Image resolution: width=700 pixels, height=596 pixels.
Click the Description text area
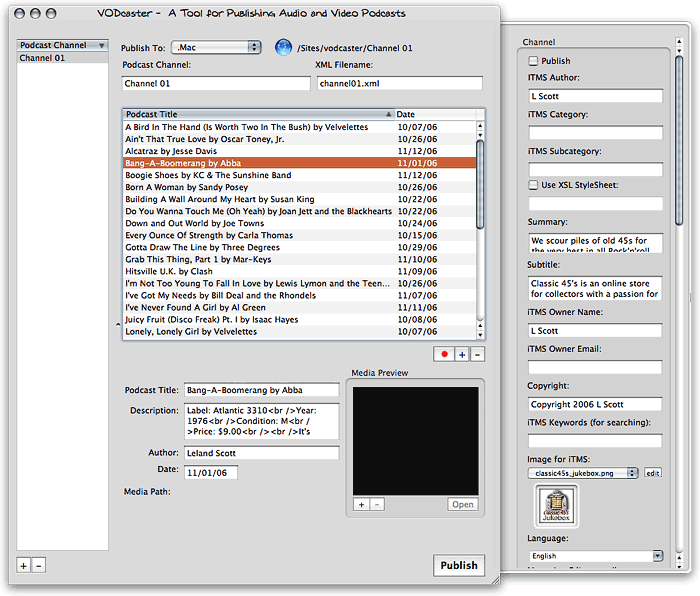[262, 421]
